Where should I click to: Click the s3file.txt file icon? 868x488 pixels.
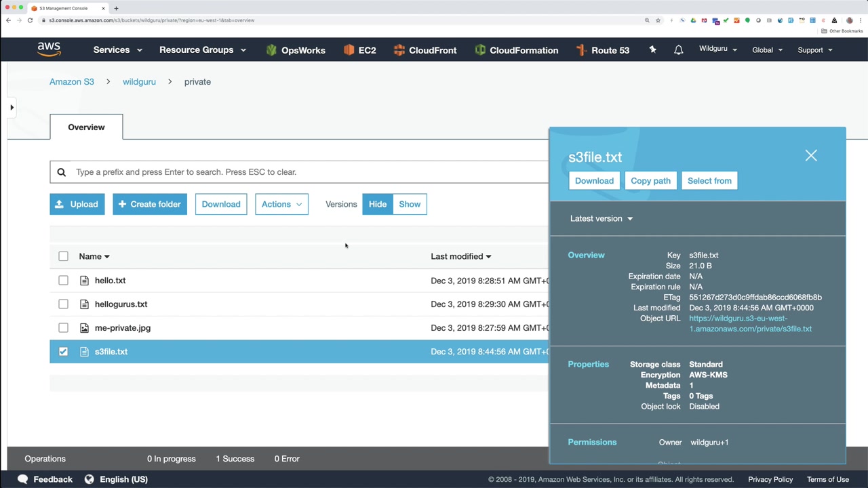84,352
